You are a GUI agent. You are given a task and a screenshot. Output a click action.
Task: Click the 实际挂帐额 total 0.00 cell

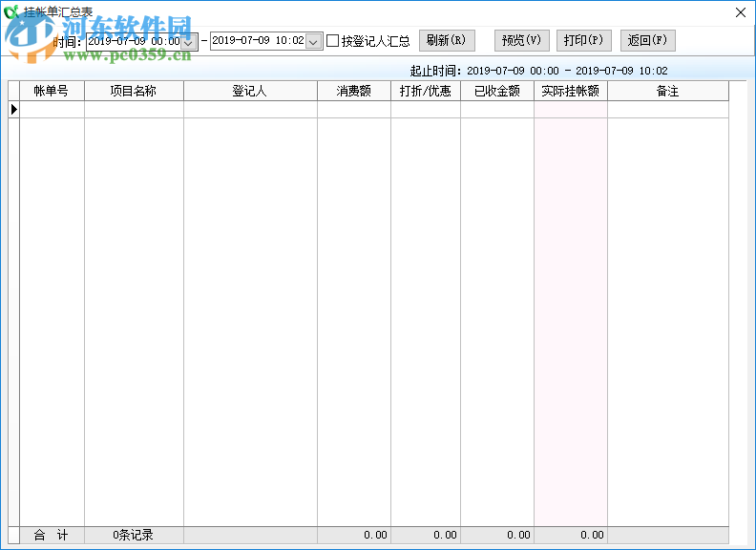[571, 535]
